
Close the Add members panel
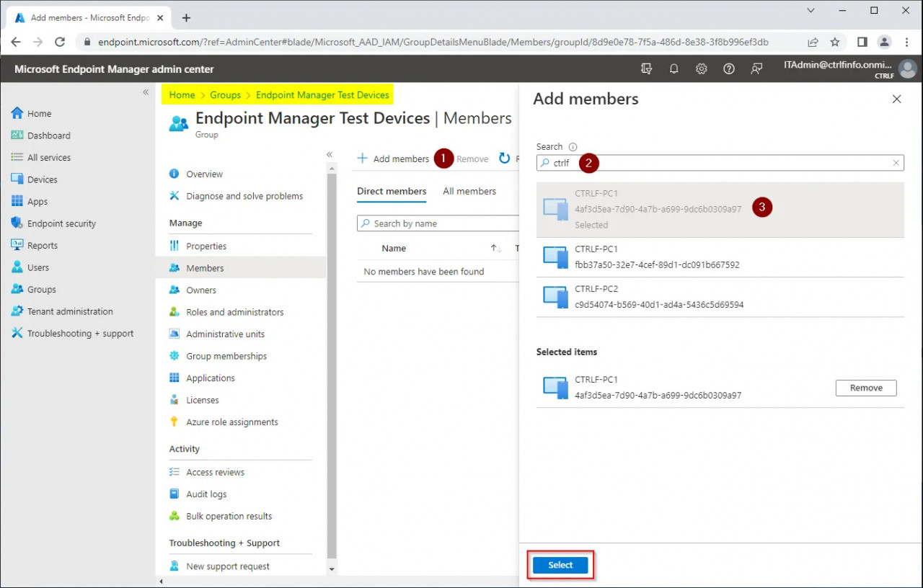(897, 99)
